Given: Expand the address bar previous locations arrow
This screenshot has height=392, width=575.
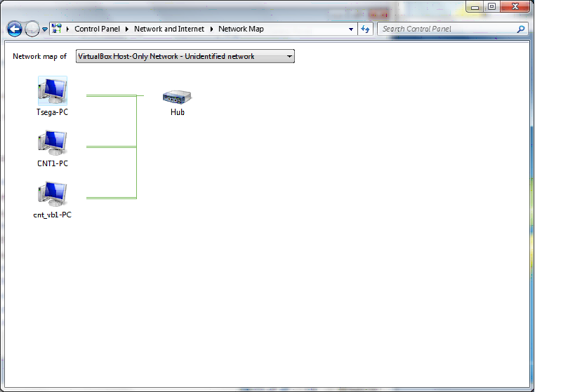Looking at the screenshot, I should 351,29.
